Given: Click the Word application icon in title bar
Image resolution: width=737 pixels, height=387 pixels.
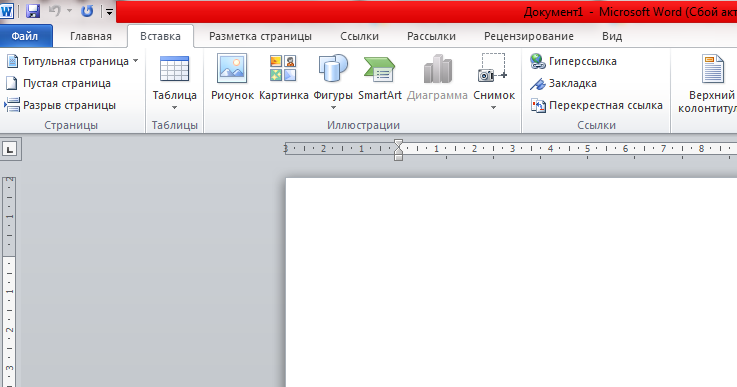Looking at the screenshot, I should tap(7, 11).
